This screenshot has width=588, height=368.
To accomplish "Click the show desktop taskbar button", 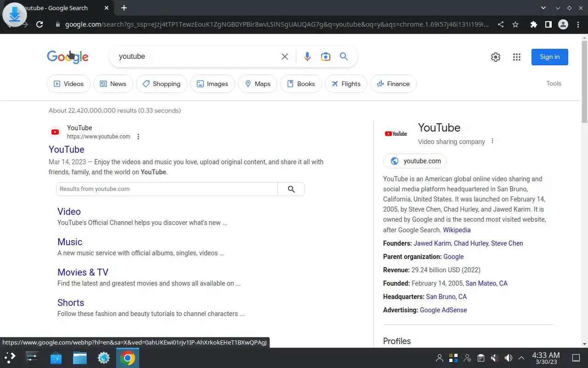I will tap(576, 358).
